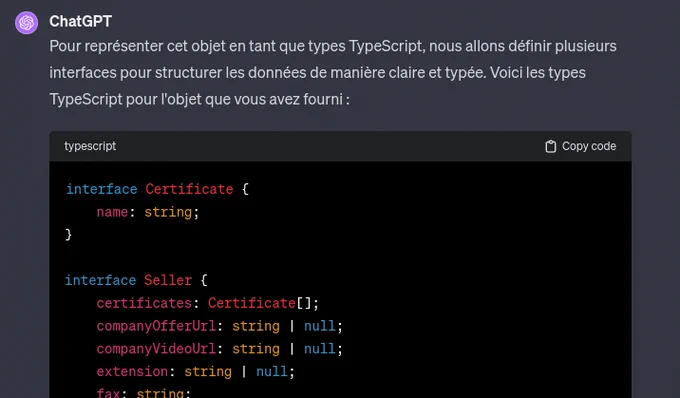Click the clipboard icon next to Copy code
This screenshot has height=398, width=680.
(x=550, y=147)
